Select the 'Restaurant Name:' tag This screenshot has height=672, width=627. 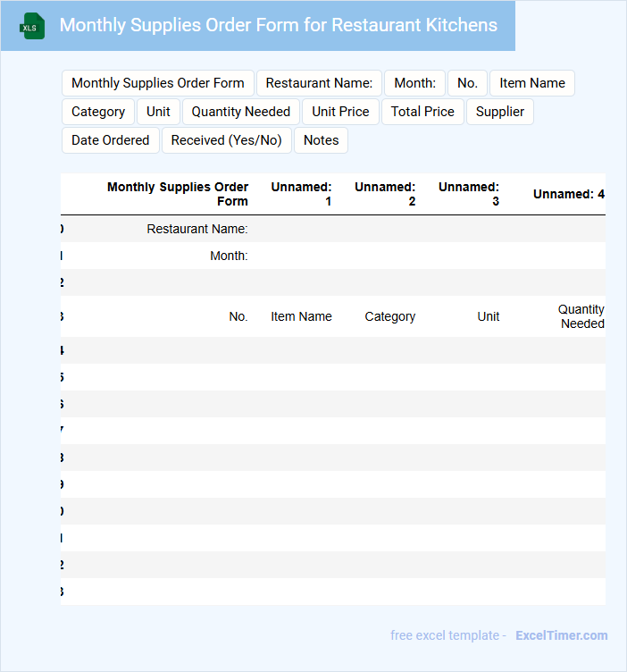tap(319, 83)
